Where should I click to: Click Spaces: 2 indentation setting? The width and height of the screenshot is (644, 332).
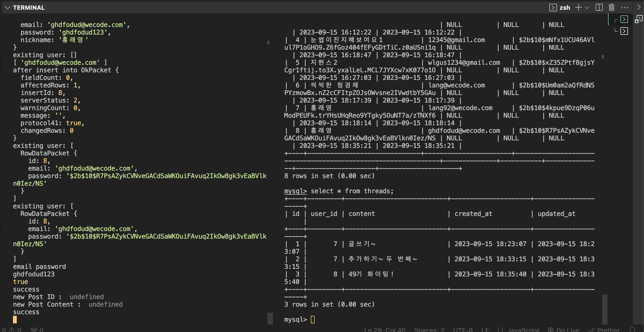(x=429, y=330)
